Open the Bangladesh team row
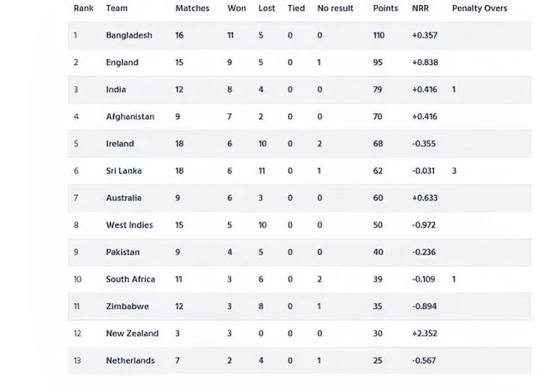 [299, 35]
